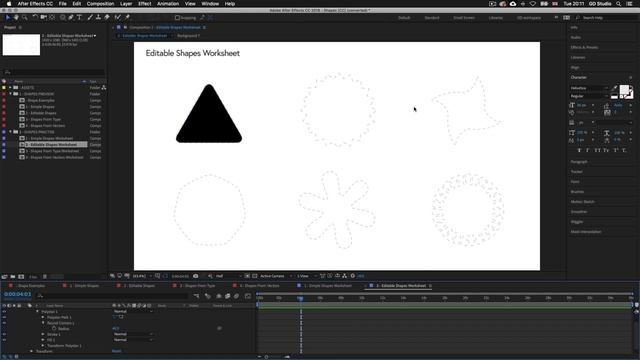Take a snapshot with camera icon
Screen dimensions: 640x360
(196, 276)
